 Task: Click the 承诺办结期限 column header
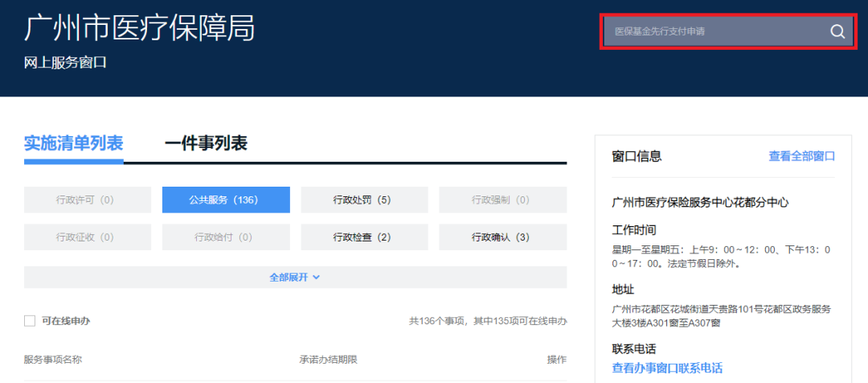[328, 360]
